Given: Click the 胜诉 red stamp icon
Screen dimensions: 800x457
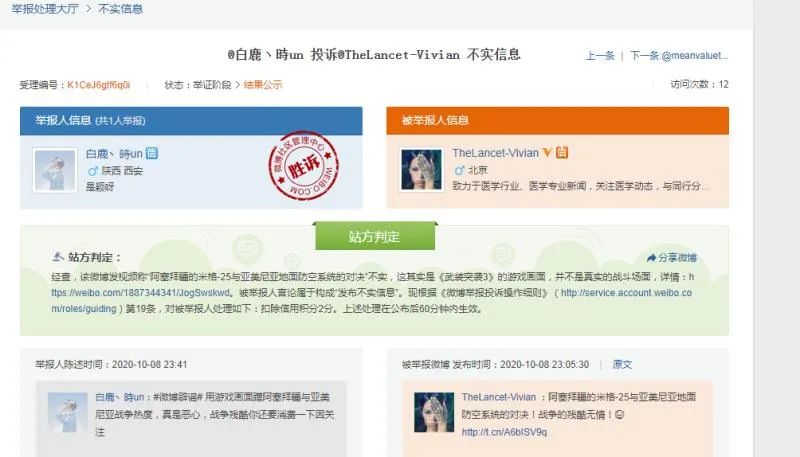Looking at the screenshot, I should pos(304,165).
